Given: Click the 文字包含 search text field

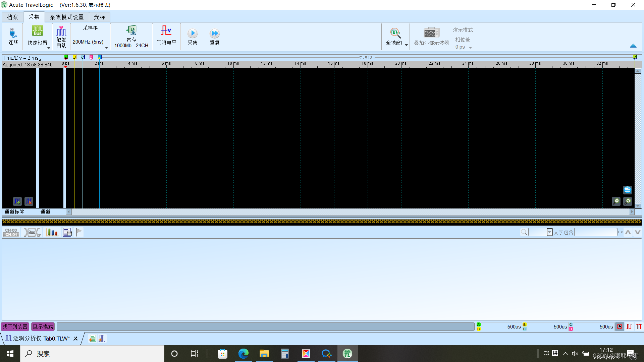Looking at the screenshot, I should tap(596, 232).
